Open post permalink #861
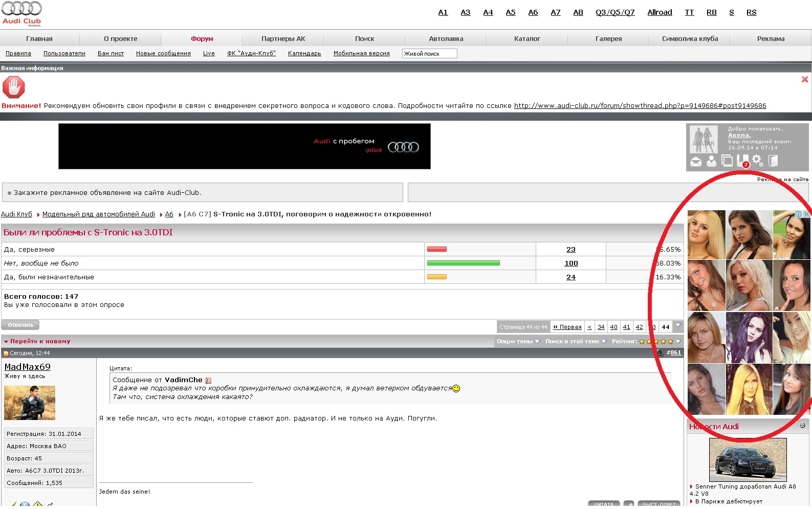The height and width of the screenshot is (509, 812). (x=674, y=352)
